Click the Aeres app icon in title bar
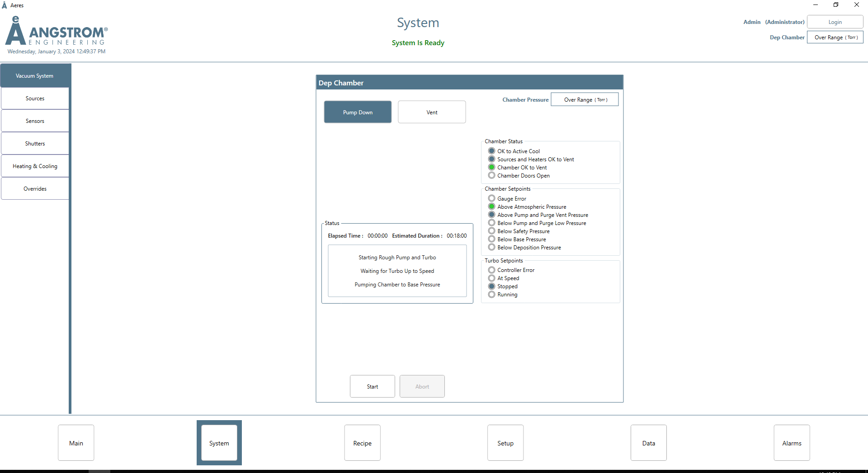 pyautogui.click(x=5, y=5)
